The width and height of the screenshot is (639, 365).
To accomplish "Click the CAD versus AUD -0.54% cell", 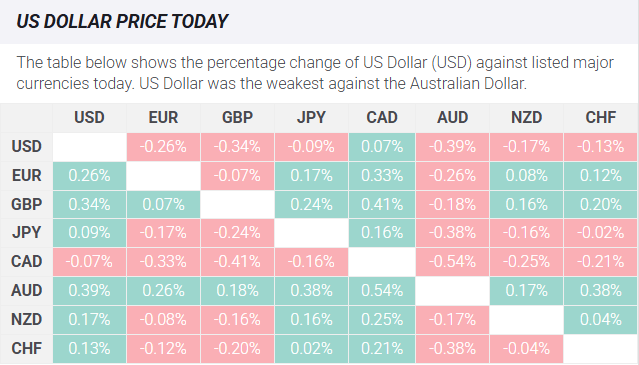I will coord(452,262).
